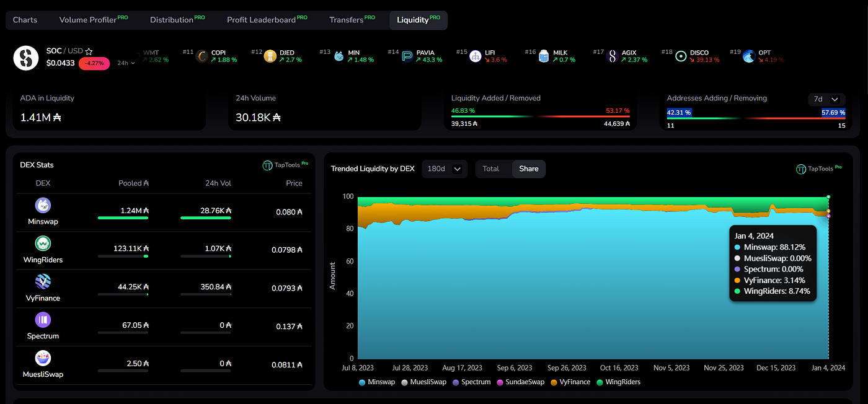Viewport: 868px width, 404px height.
Task: Open the 180d range dropdown
Action: tap(444, 169)
